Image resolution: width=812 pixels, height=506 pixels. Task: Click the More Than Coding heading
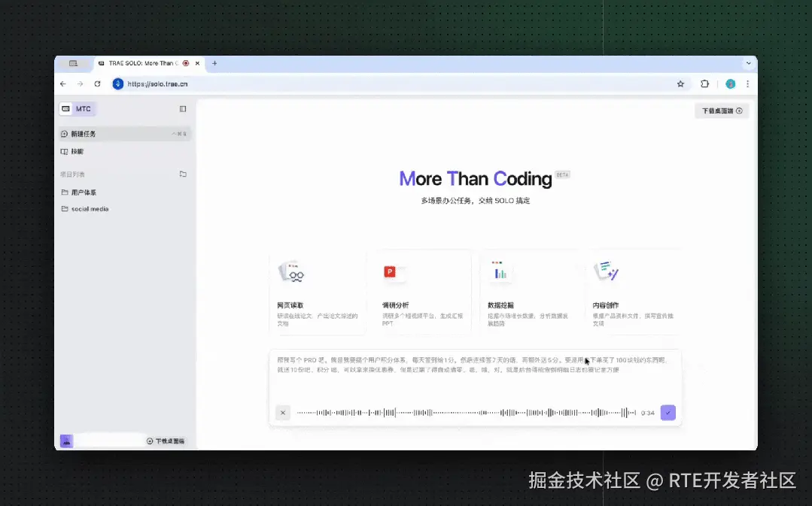pos(476,179)
